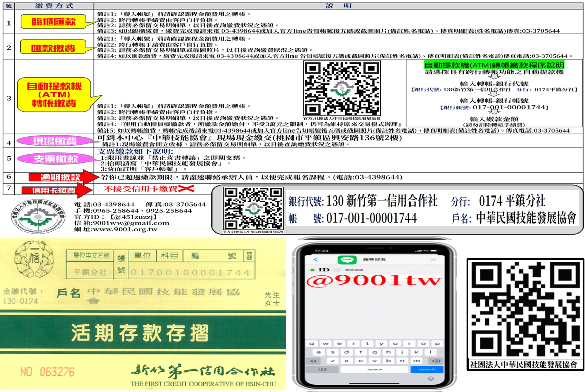Click the red 信用卡繳費 arrow label
The height and width of the screenshot is (392, 585).
(x=57, y=190)
